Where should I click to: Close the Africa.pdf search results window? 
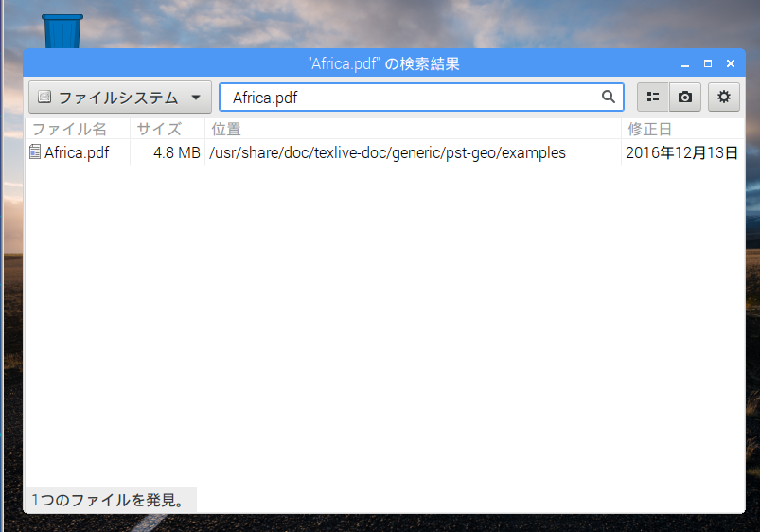[x=730, y=64]
